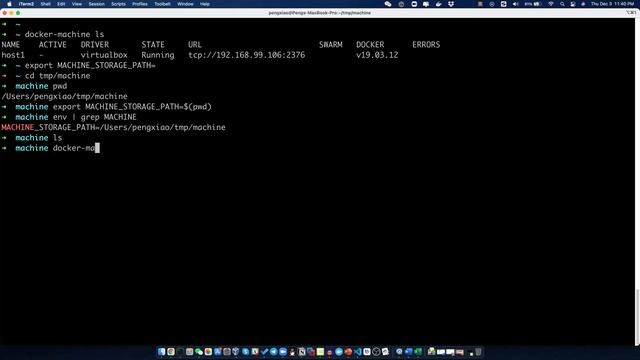
Task: Open the Shell menu
Action: tap(45, 4)
